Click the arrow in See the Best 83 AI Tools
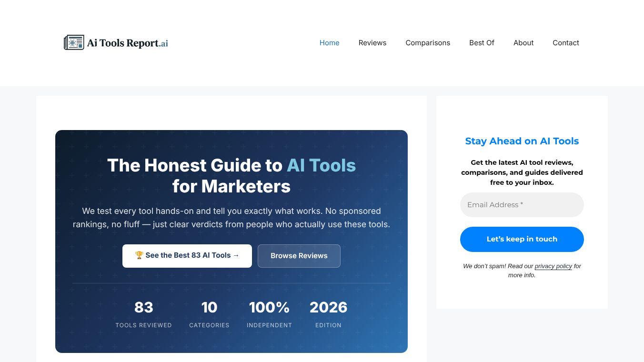 (236, 255)
